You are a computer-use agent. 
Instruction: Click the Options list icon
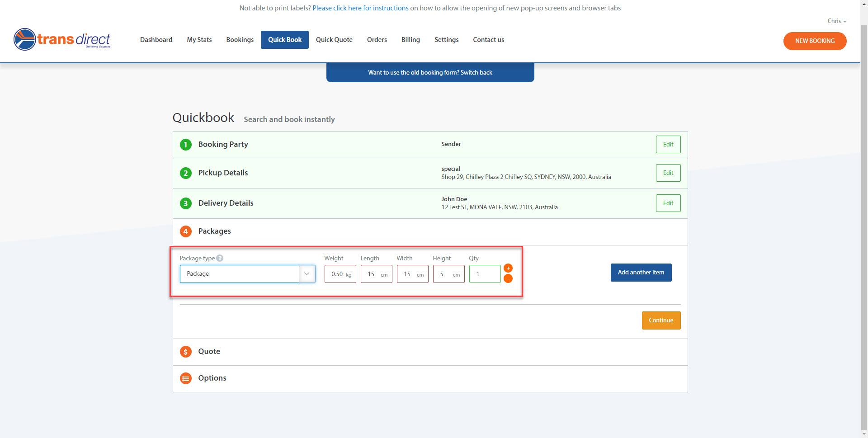click(186, 378)
